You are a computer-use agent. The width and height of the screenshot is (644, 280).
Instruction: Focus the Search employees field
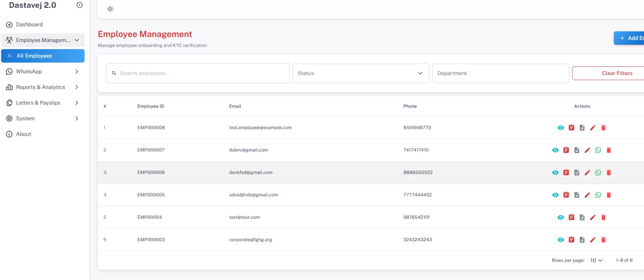(198, 73)
